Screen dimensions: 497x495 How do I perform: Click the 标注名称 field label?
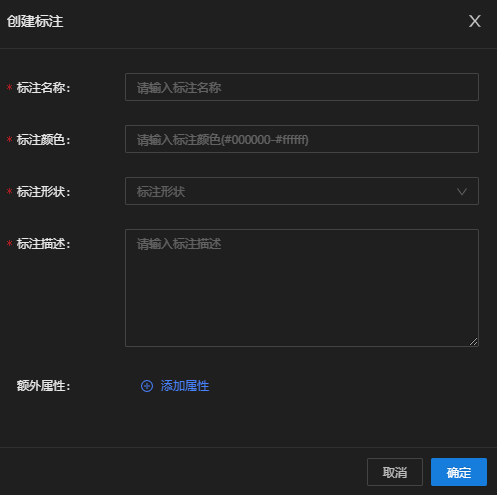tap(43, 88)
